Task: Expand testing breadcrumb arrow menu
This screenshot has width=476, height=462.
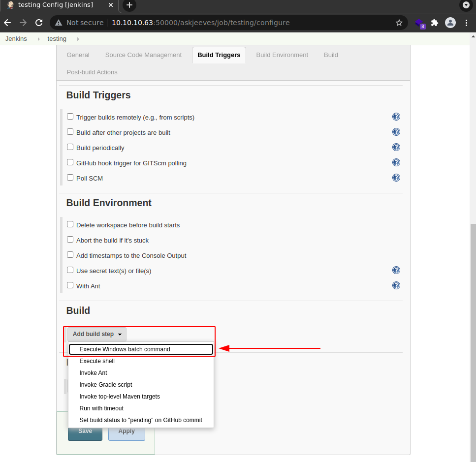Action: coord(78,39)
